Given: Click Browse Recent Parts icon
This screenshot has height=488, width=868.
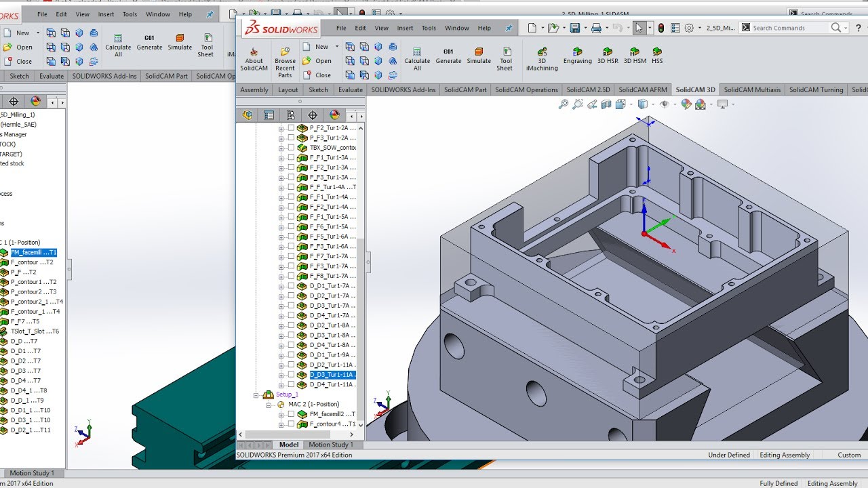Looking at the screenshot, I should pyautogui.click(x=285, y=62).
